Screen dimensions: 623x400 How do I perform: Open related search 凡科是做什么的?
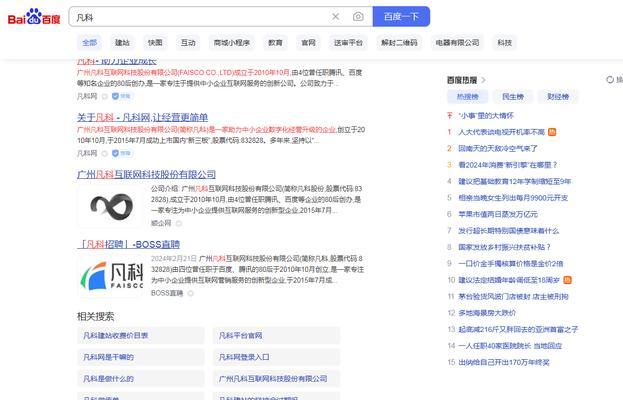[x=141, y=379]
